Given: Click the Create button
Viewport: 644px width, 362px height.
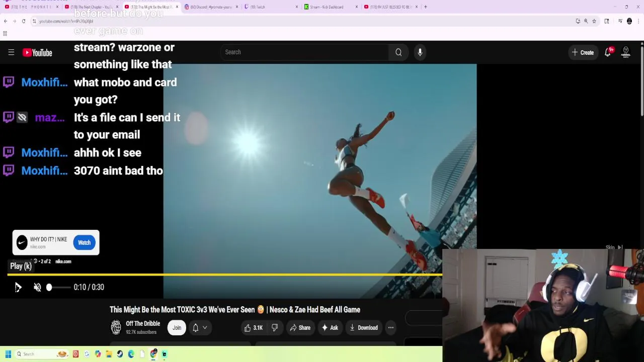Looking at the screenshot, I should (583, 52).
